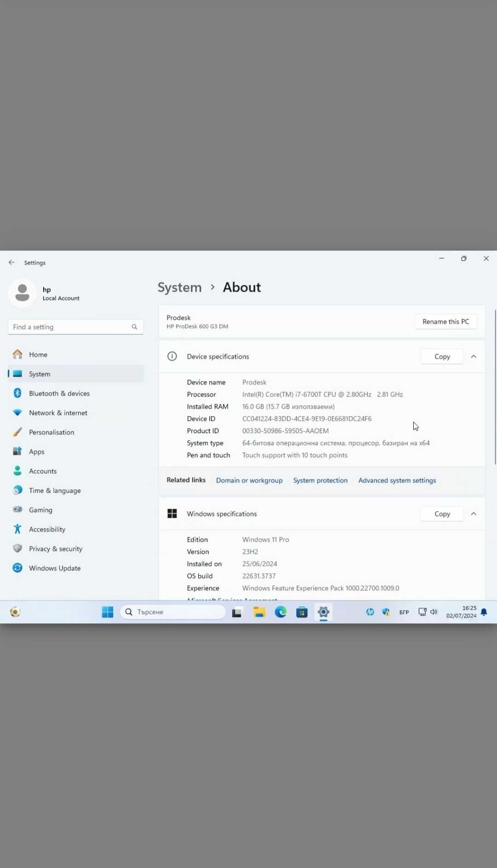497x868 pixels.
Task: Go to Personalisation settings
Action: click(x=76, y=432)
